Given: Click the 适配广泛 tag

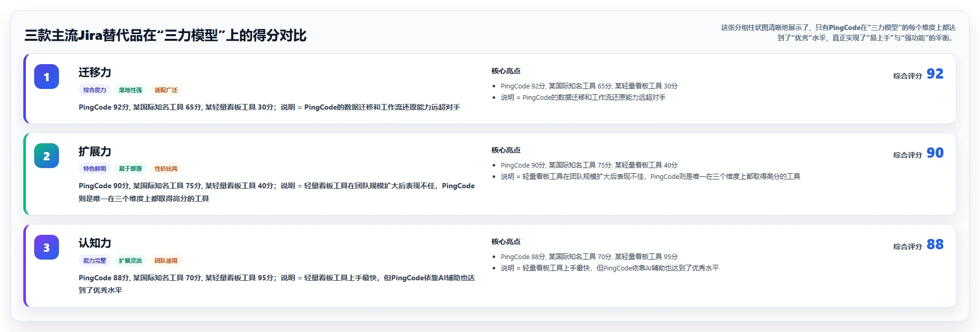Looking at the screenshot, I should point(166,90).
